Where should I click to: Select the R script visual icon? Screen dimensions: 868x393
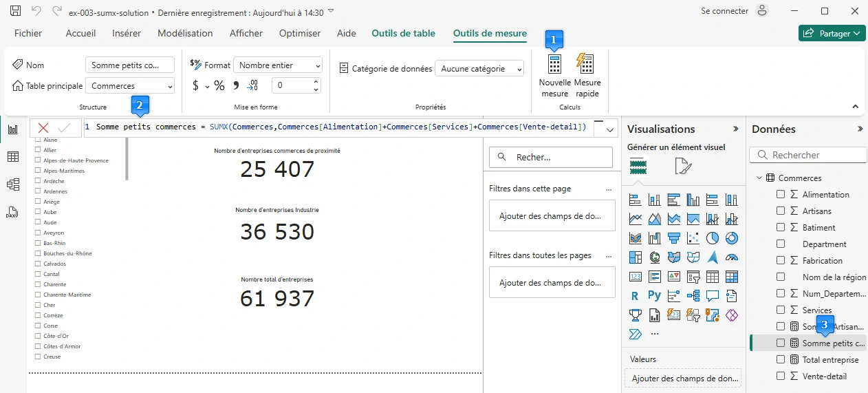(x=635, y=296)
